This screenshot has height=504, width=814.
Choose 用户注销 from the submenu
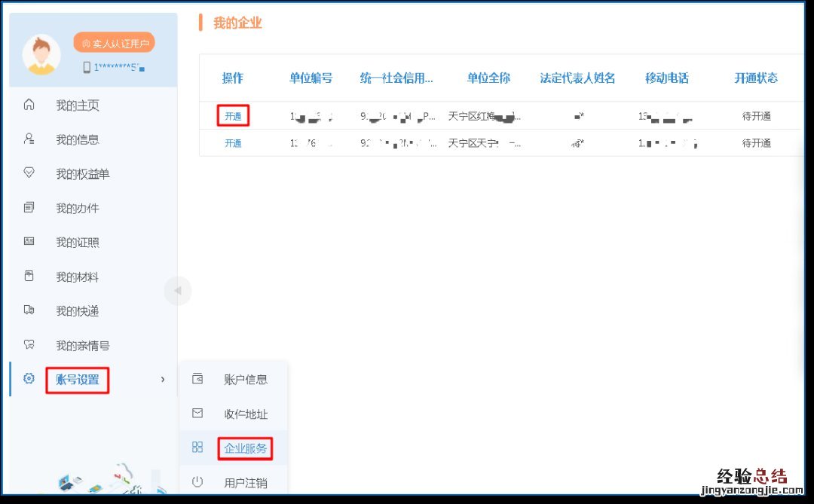pyautogui.click(x=246, y=483)
